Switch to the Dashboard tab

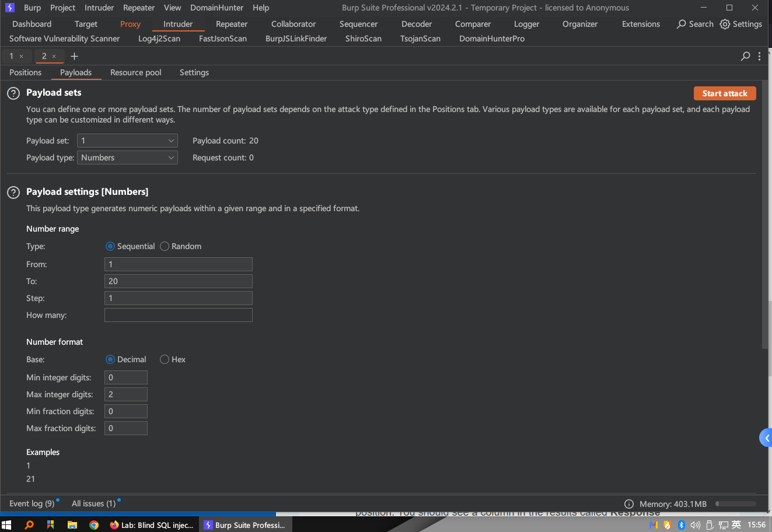(32, 24)
